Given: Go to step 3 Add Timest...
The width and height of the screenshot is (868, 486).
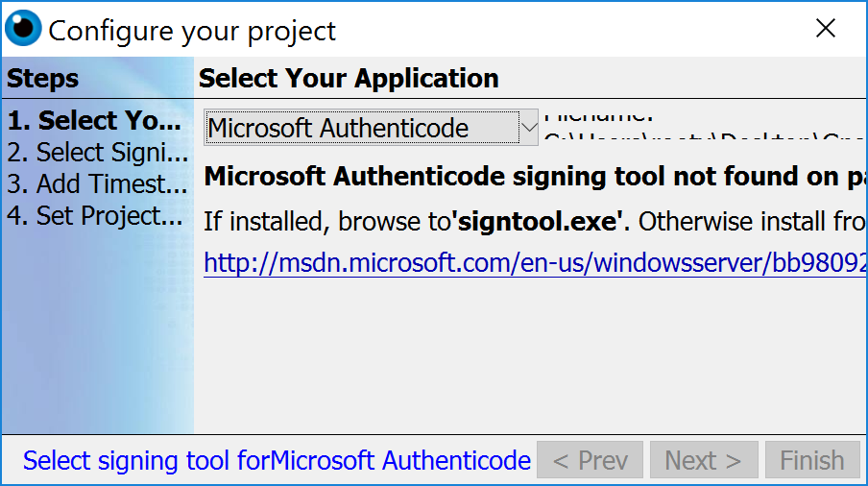Looking at the screenshot, I should point(97,183).
